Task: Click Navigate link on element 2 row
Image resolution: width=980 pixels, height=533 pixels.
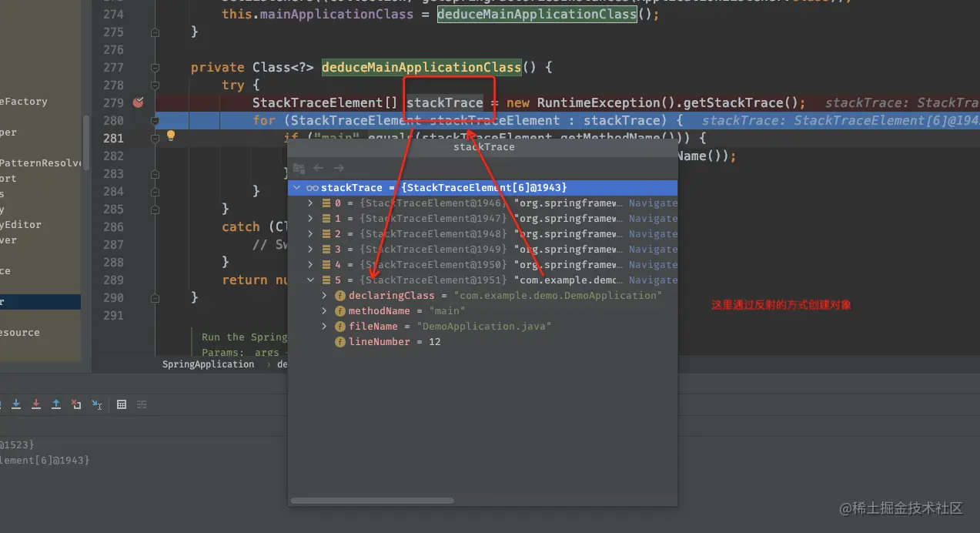Action: point(653,234)
